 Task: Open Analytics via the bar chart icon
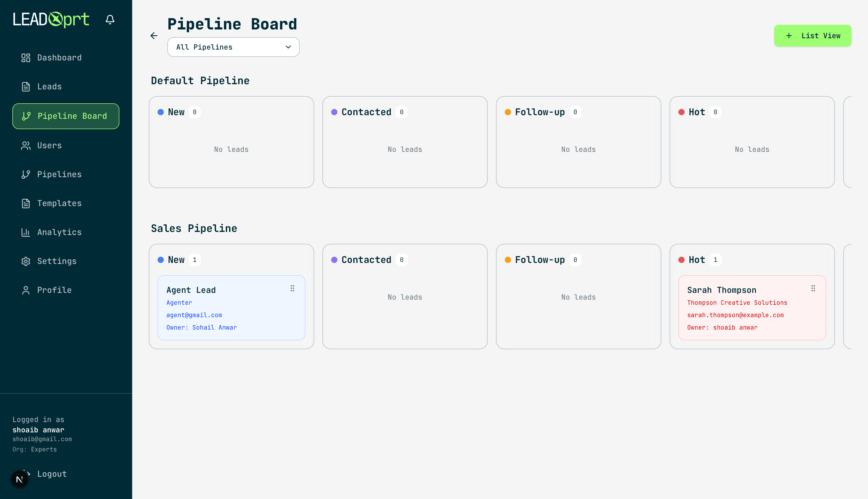[x=26, y=232]
